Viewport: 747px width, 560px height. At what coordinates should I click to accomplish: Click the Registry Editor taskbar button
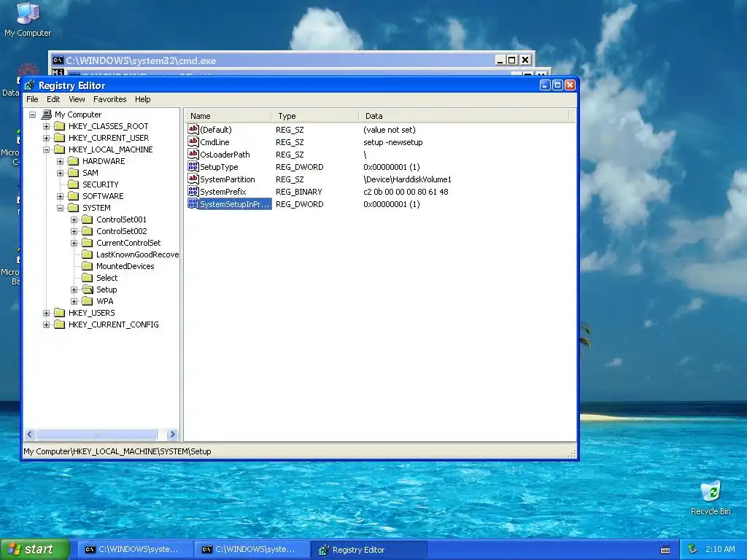[x=369, y=550]
